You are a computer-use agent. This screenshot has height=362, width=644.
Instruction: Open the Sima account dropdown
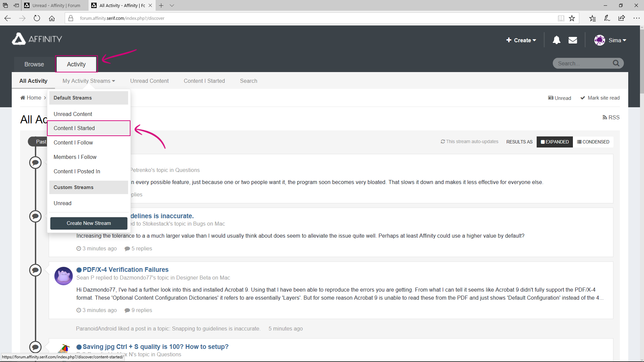[618, 40]
